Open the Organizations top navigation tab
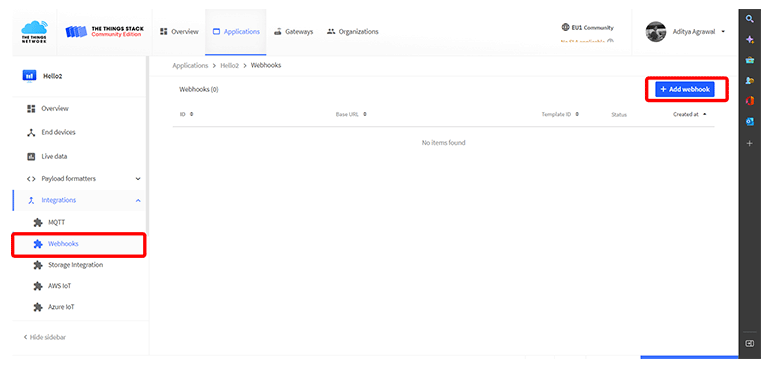 coord(352,32)
